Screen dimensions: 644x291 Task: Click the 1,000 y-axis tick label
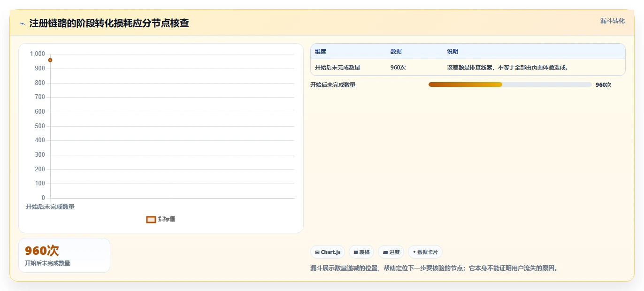pyautogui.click(x=38, y=54)
